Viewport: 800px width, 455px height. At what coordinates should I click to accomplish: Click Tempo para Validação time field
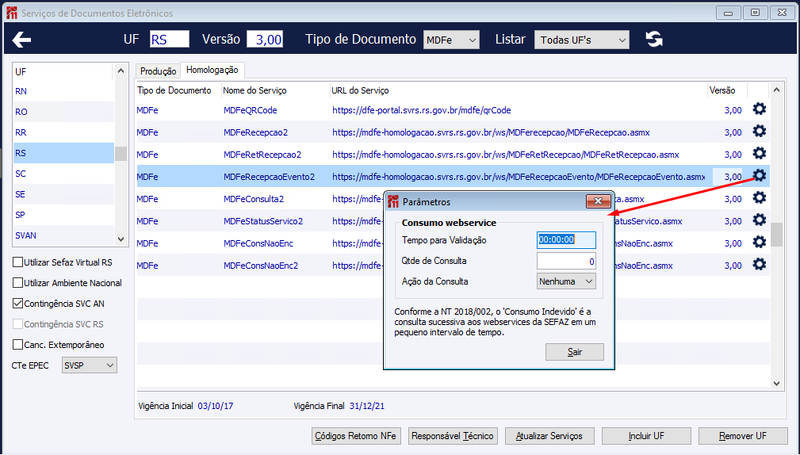[566, 240]
